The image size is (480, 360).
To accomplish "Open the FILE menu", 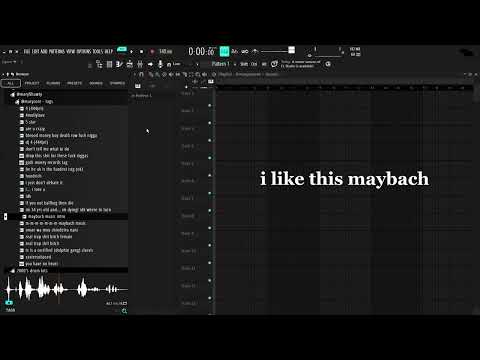I will tap(27, 52).
